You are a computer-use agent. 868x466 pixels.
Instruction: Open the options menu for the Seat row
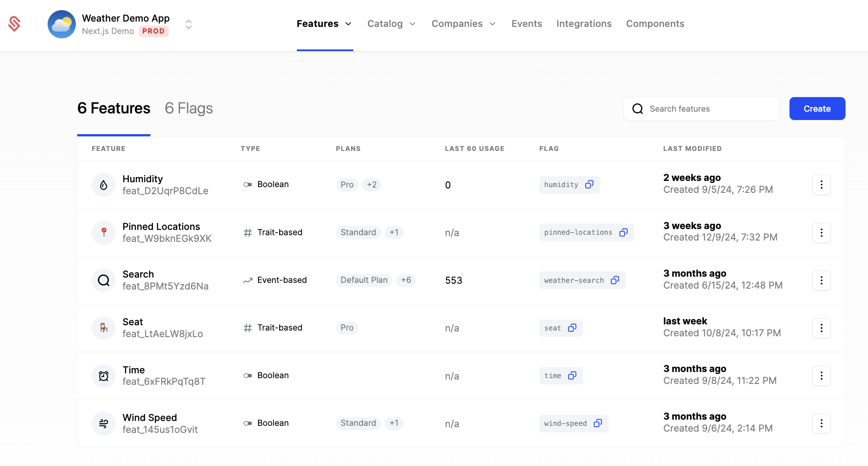pyautogui.click(x=821, y=328)
